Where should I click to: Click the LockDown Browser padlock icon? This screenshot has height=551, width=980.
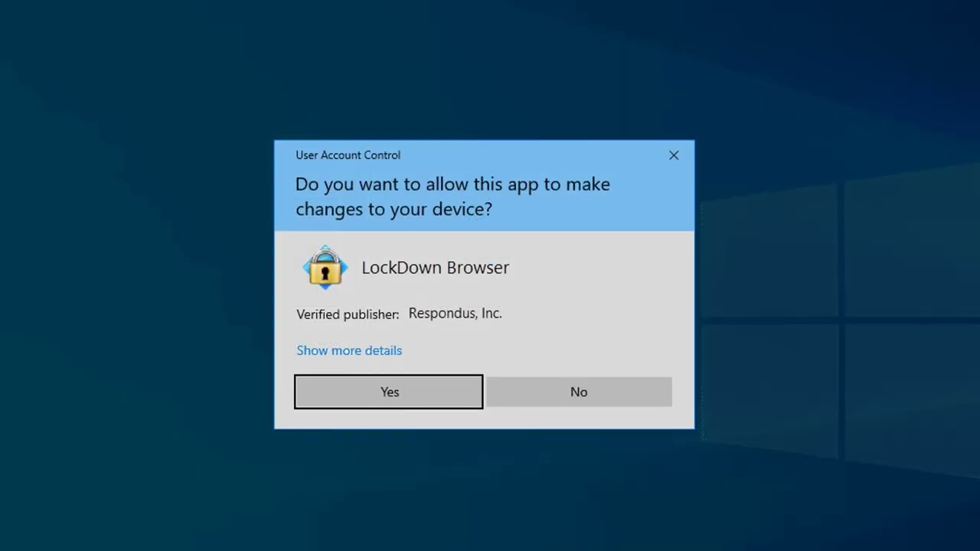325,268
